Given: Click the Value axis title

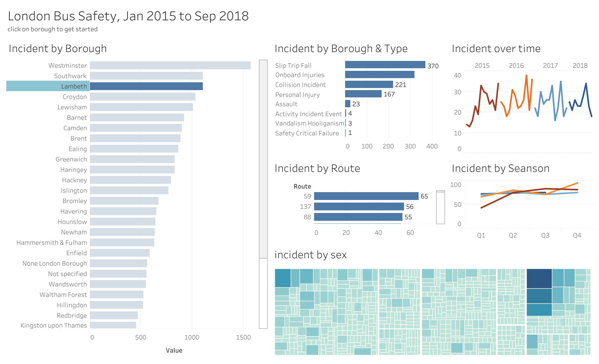Looking at the screenshot, I should 174,350.
